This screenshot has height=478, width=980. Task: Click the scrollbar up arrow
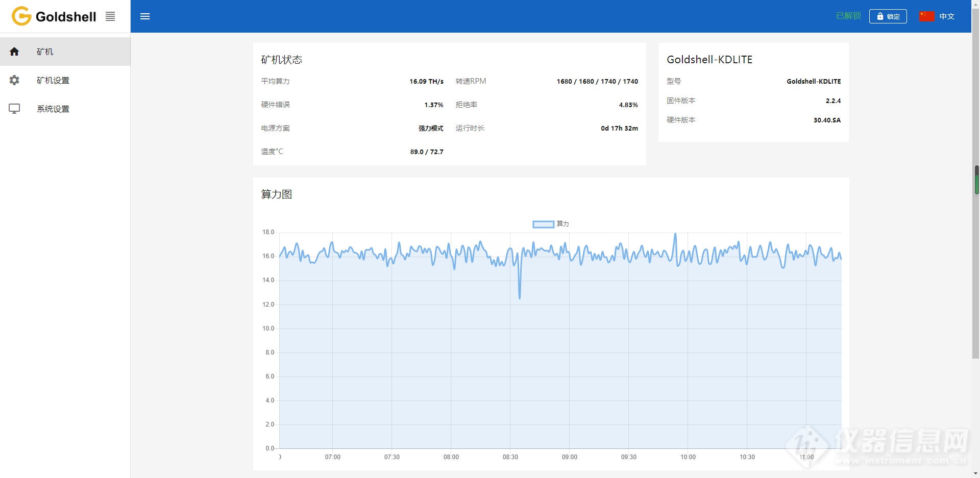click(x=976, y=4)
